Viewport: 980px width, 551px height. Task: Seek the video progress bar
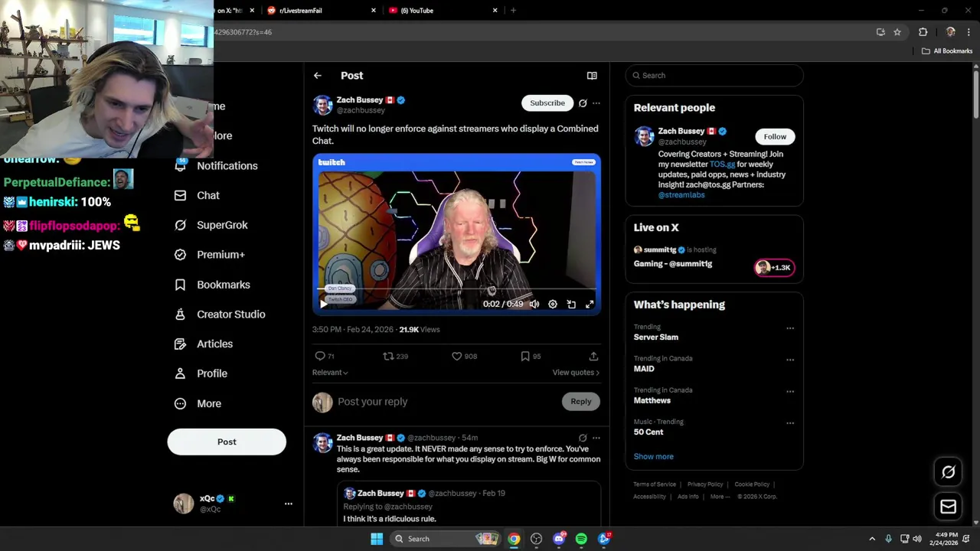pyautogui.click(x=456, y=290)
